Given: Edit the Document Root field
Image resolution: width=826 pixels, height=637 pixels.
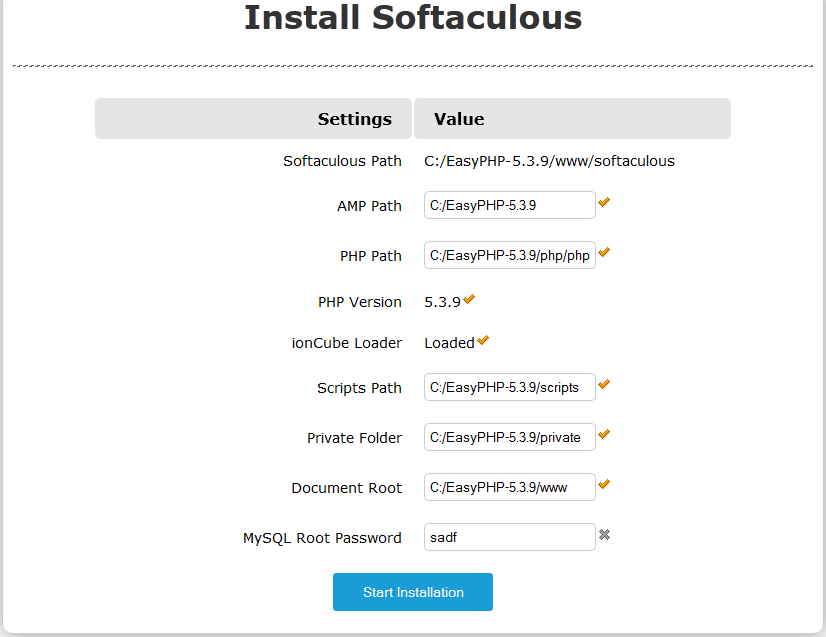Looking at the screenshot, I should (509, 487).
